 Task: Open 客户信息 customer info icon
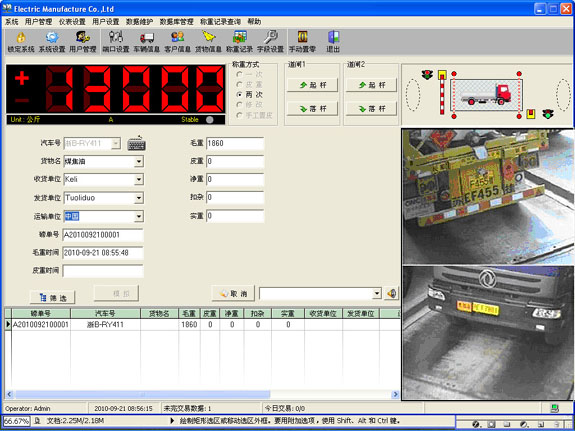pos(177,37)
